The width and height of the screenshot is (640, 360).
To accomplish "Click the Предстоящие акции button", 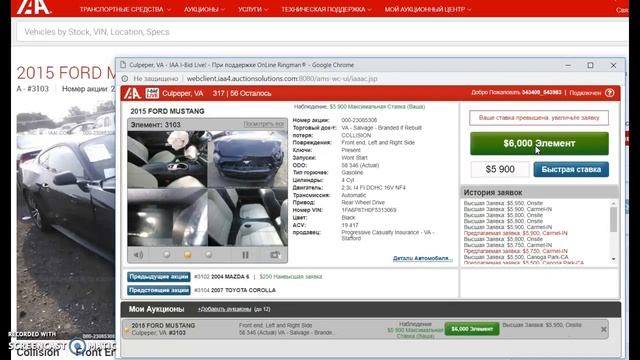I will [x=159, y=290].
